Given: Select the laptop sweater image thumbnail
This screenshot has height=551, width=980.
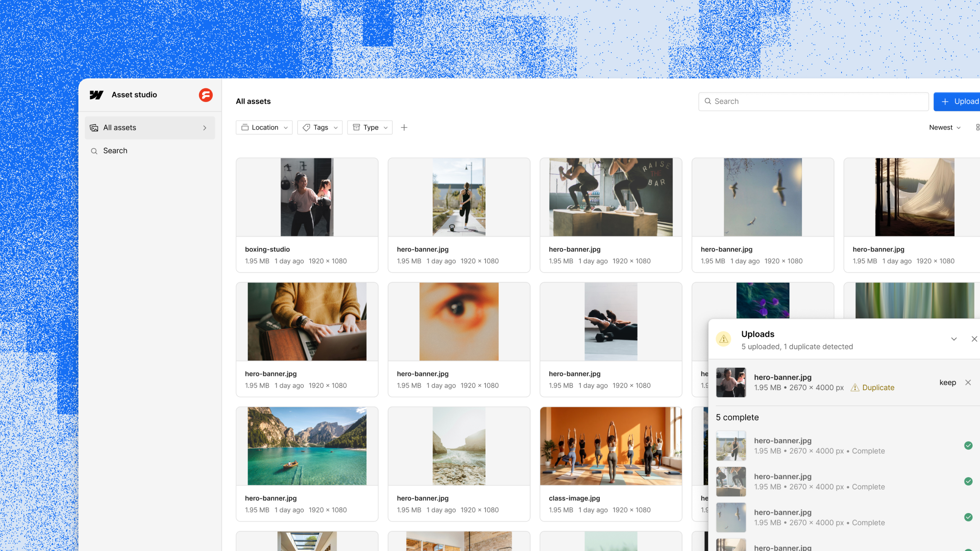Looking at the screenshot, I should [x=307, y=322].
